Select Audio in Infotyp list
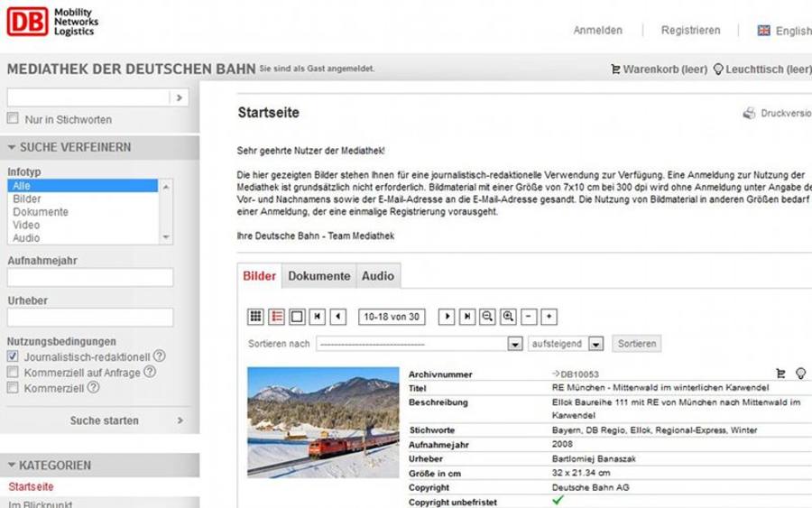 coord(82,237)
